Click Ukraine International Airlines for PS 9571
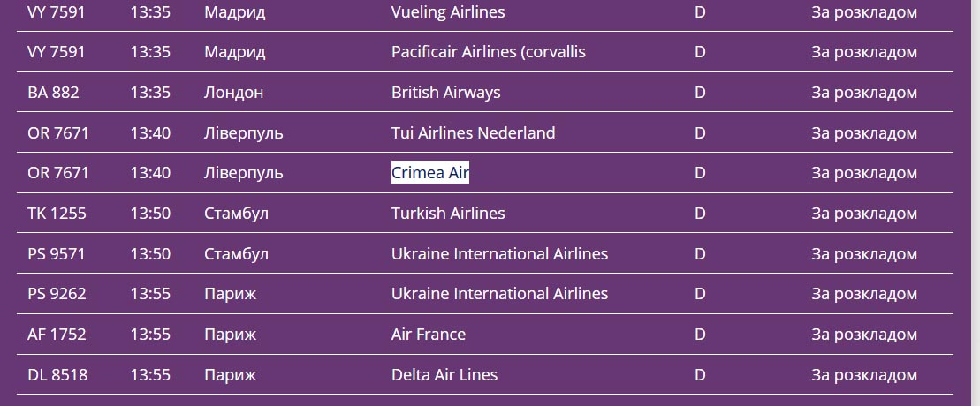 [499, 253]
